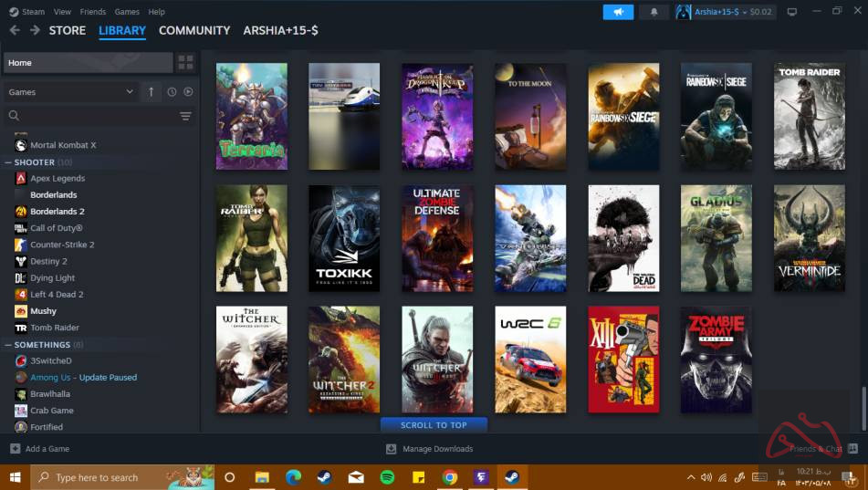Toggle the ready-to-play filter
Viewport: 868px width, 490px height.
188,92
